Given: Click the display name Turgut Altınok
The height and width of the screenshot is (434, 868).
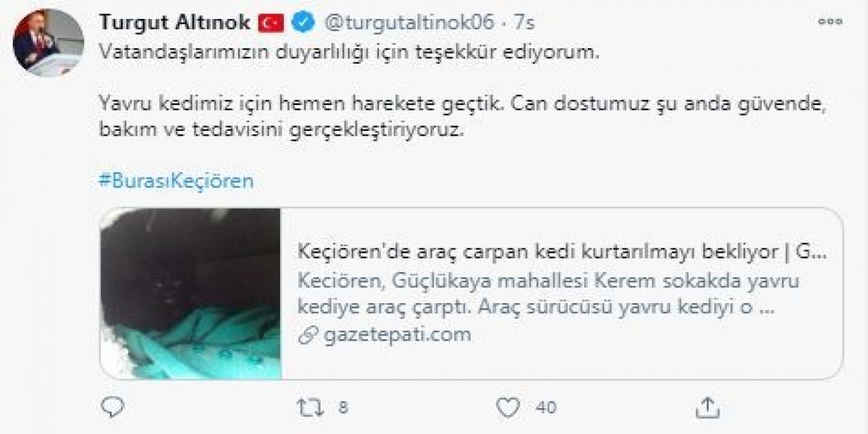Looking at the screenshot, I should [176, 22].
